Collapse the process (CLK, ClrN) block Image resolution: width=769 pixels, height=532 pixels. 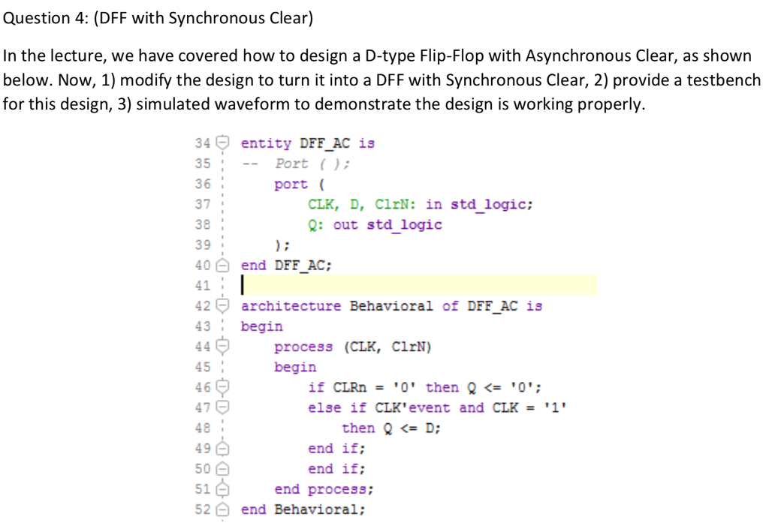tap(224, 346)
